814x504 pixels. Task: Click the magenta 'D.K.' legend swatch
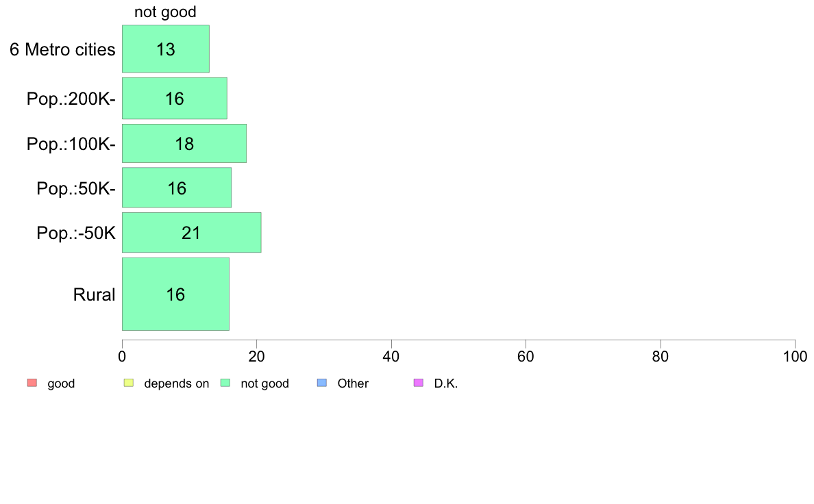pos(419,383)
